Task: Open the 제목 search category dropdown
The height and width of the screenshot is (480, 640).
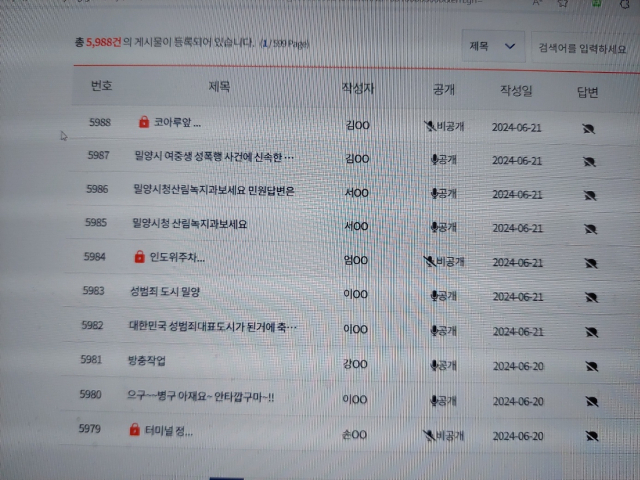Action: 493,46
